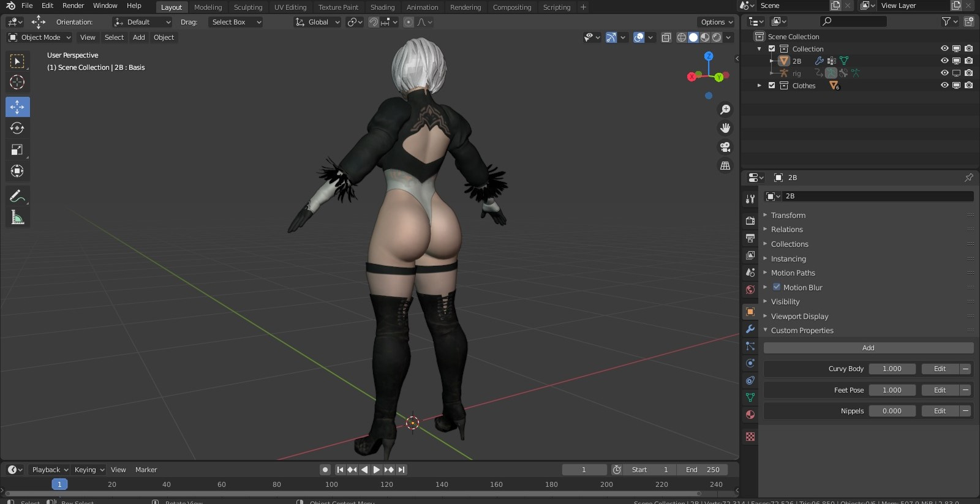The image size is (980, 504).
Task: Open the Render menu
Action: 73,6
